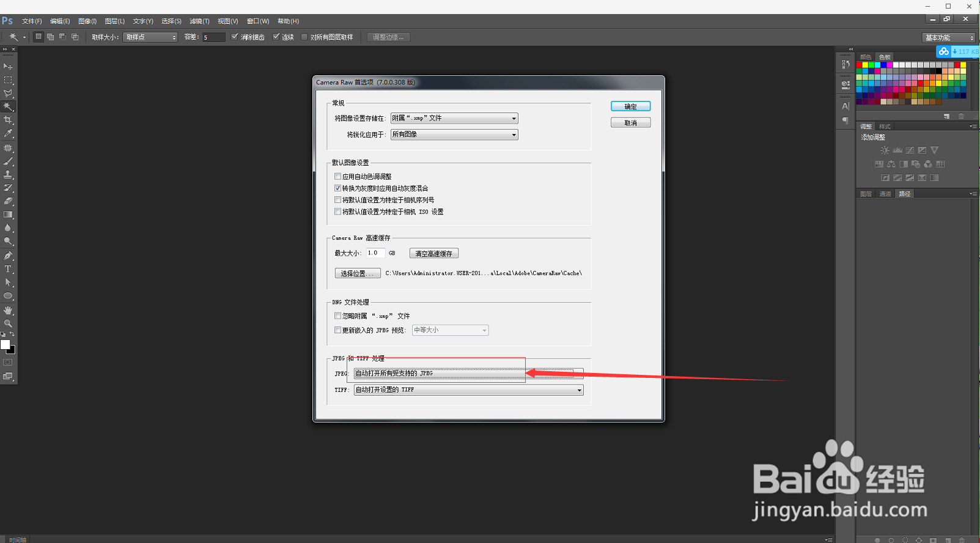Check 忽略附属 ".xmp" 文件
Screen dimensions: 980x543
[x=337, y=316]
